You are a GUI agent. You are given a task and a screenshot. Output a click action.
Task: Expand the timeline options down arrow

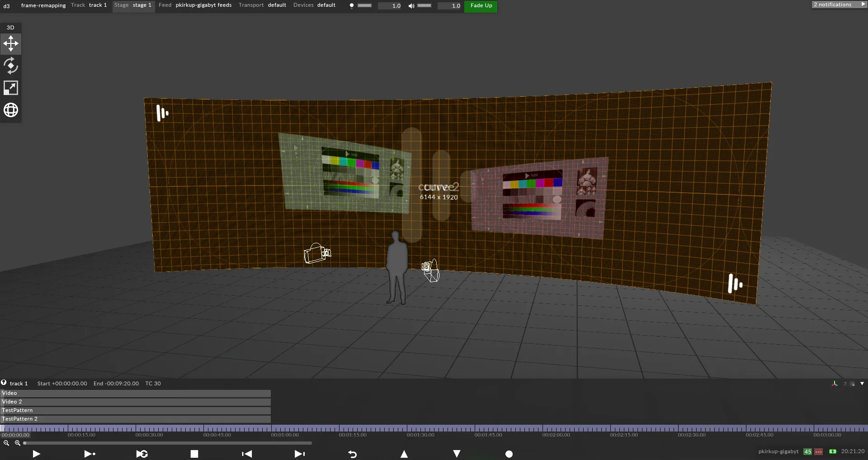[x=862, y=384]
